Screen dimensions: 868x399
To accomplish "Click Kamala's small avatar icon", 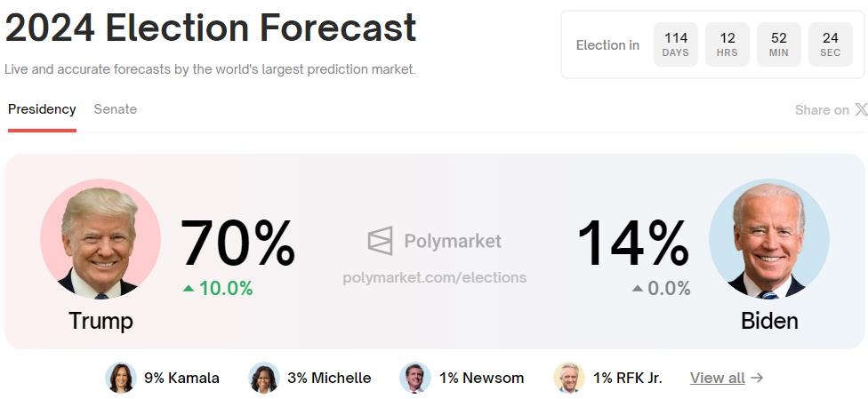I will [120, 378].
